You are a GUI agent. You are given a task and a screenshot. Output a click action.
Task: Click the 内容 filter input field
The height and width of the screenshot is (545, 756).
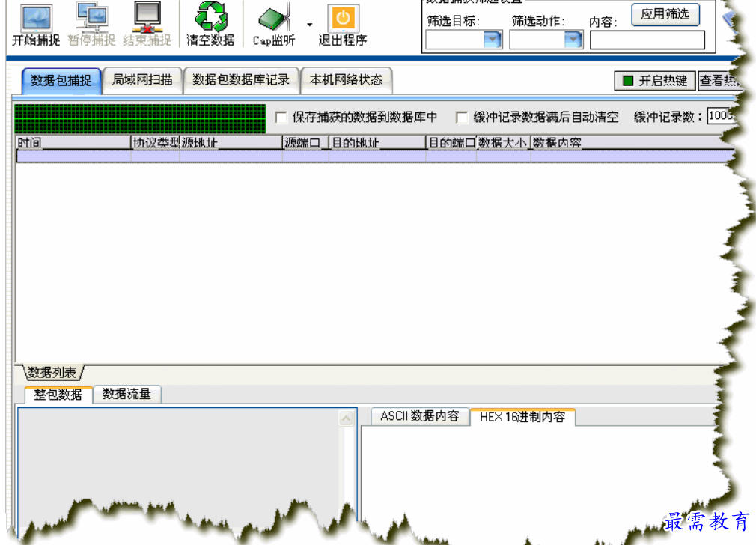pyautogui.click(x=647, y=40)
